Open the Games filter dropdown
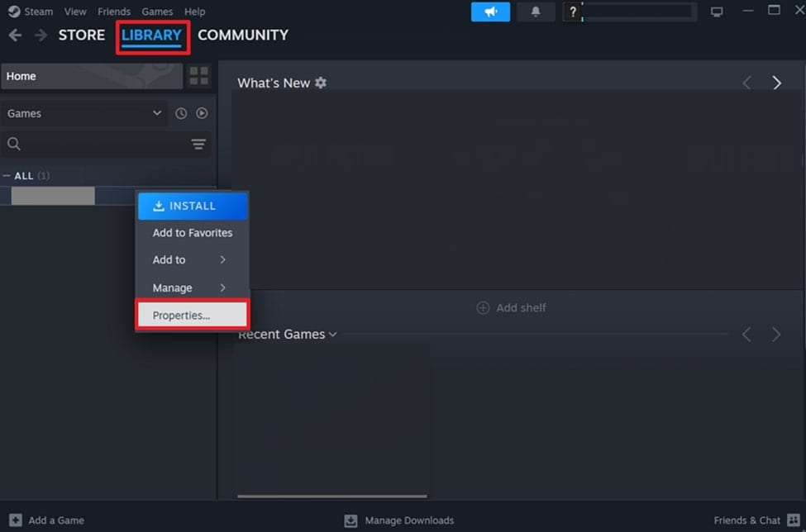This screenshot has height=532, width=806. coord(84,113)
